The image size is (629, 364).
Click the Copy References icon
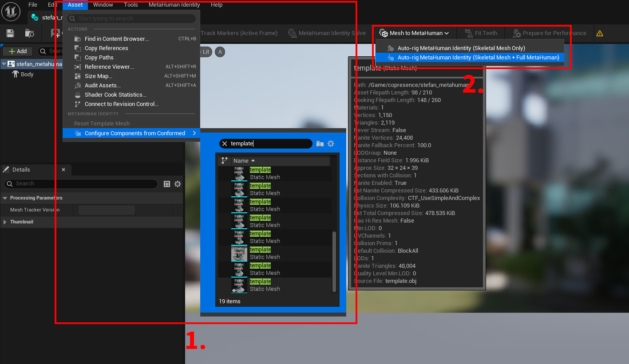(x=77, y=48)
